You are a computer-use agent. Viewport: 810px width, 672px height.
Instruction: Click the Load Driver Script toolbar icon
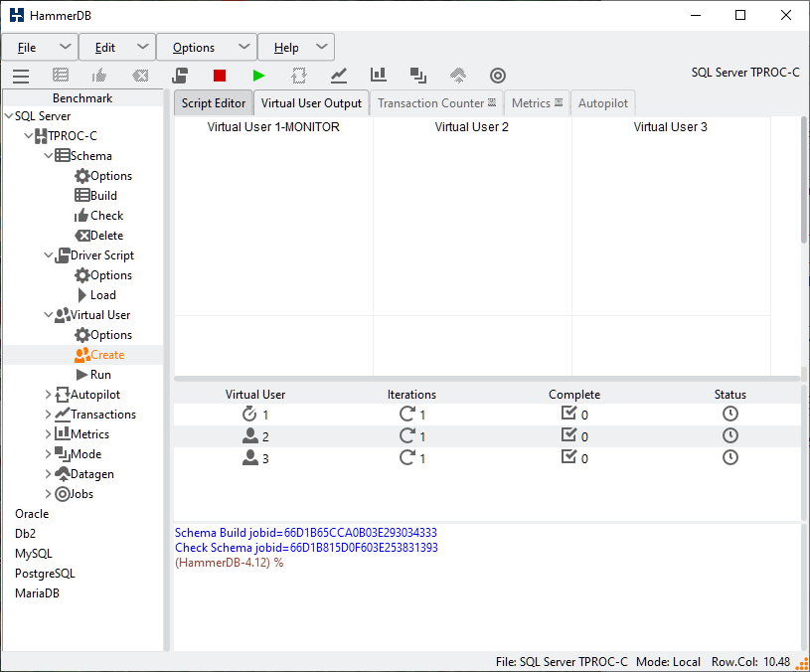tap(180, 76)
